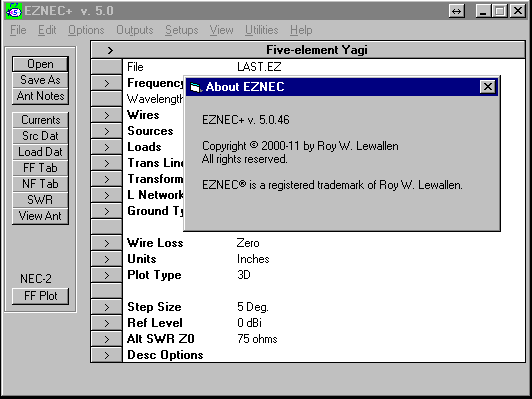Close the About EZNEC dialog
532x399 pixels.
pyautogui.click(x=488, y=87)
